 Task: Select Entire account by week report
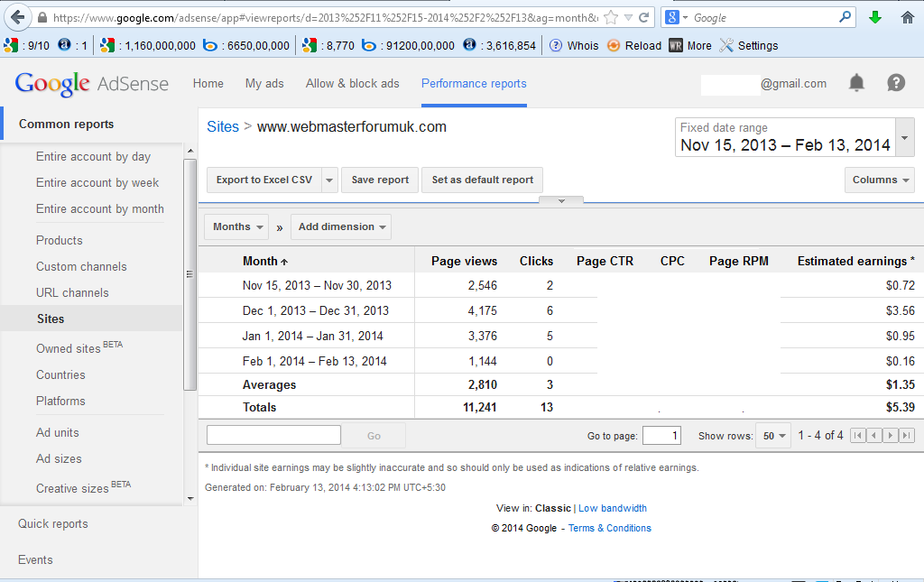click(x=97, y=182)
